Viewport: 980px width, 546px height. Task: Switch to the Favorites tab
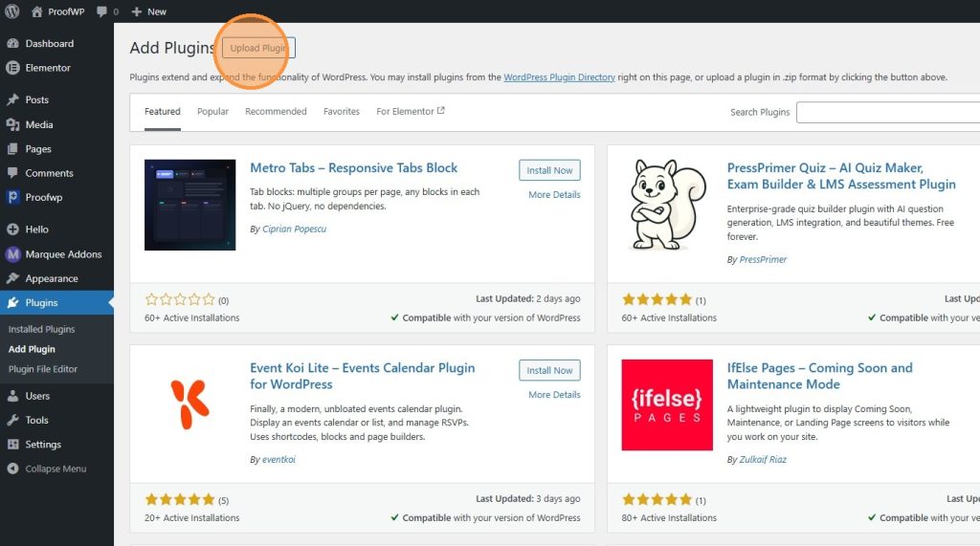tap(342, 111)
